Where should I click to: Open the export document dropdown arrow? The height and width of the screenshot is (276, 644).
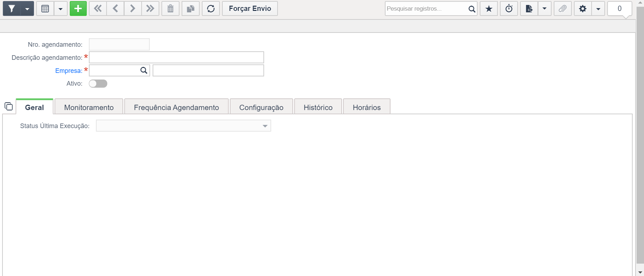[x=545, y=9]
